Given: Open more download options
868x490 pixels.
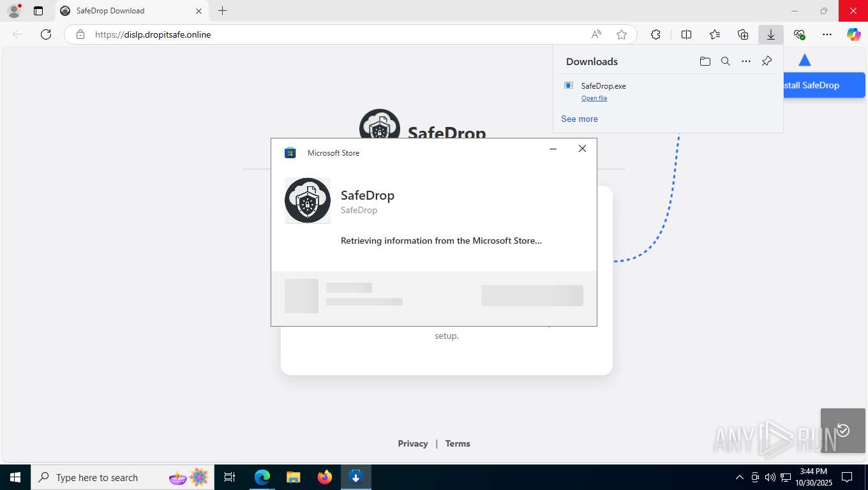Looking at the screenshot, I should point(746,61).
